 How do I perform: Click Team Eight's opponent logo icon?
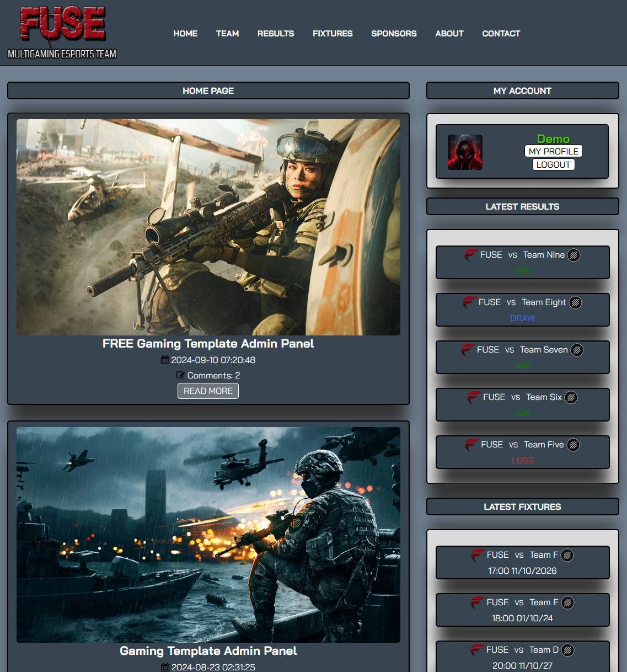click(x=575, y=302)
